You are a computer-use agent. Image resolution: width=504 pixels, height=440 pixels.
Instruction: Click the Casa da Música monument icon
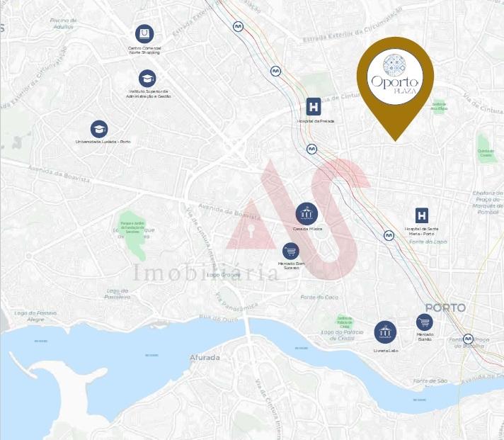pos(307,213)
